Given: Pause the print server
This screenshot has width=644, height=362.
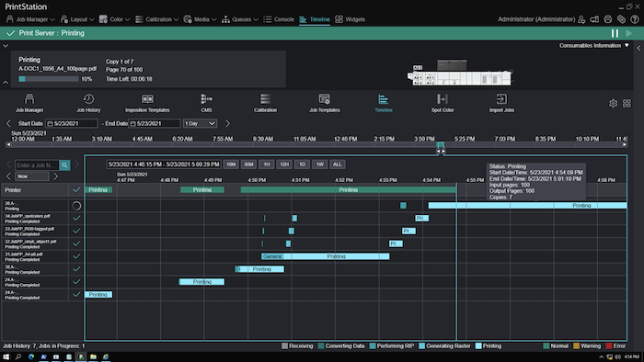Looking at the screenshot, I should point(615,33).
